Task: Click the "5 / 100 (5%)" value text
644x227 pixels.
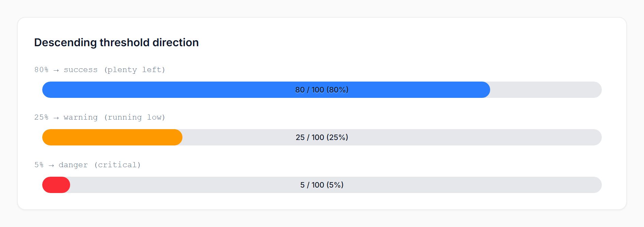Action: (322, 185)
